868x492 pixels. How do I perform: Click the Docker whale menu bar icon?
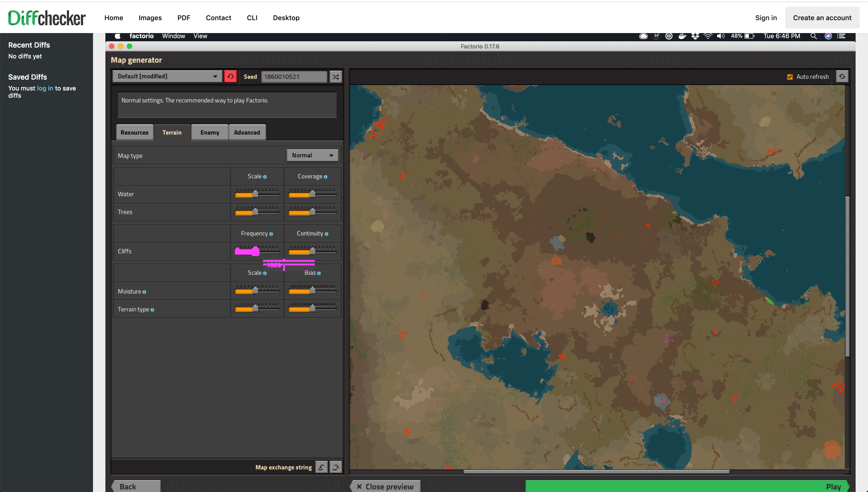(682, 36)
